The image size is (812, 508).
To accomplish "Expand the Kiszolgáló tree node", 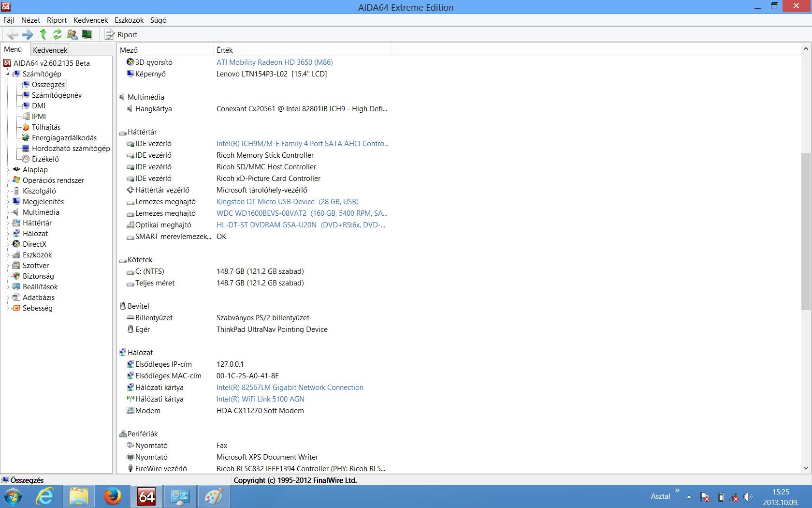I will pyautogui.click(x=8, y=191).
